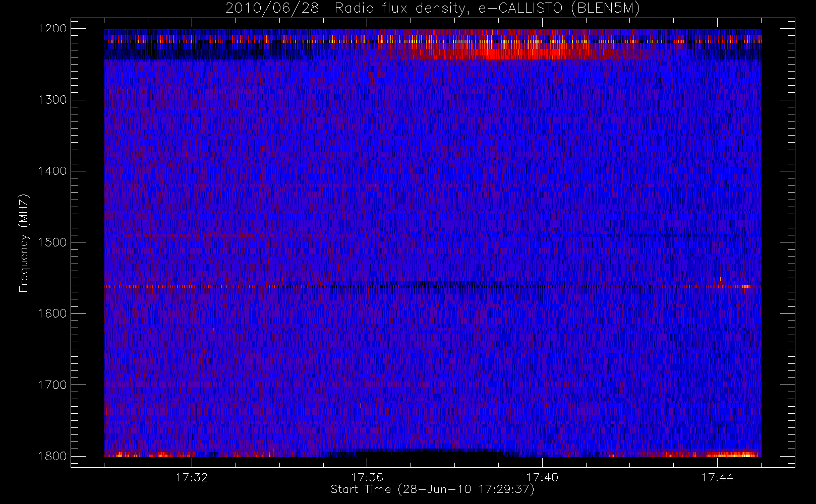Screen dimensions: 816x504
Task: Click the 17:40 time tick label
Action: coord(542,477)
